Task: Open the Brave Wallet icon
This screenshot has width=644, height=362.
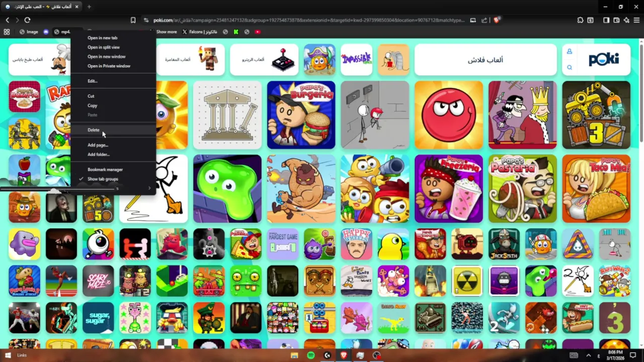Action: [616, 20]
